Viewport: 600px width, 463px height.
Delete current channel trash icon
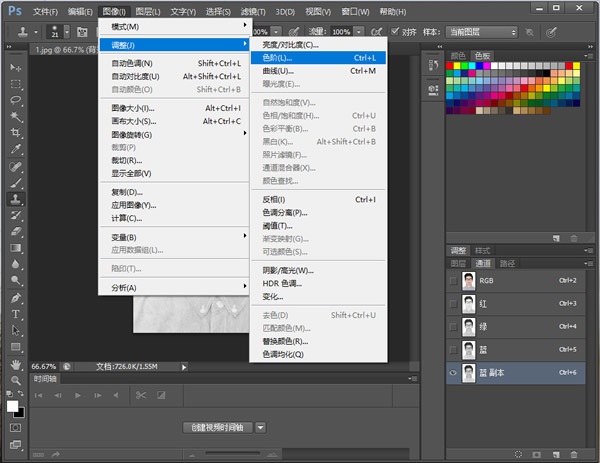coord(574,454)
